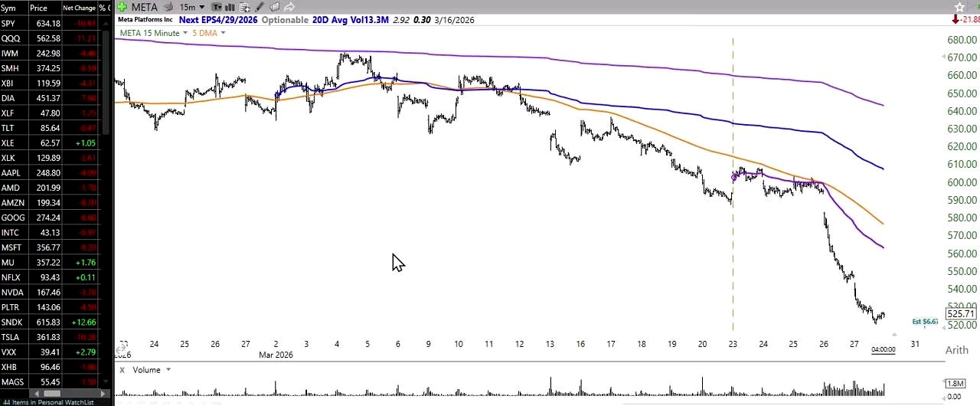980x406 pixels.
Task: Toggle the favorite star icon
Action: [x=959, y=7]
